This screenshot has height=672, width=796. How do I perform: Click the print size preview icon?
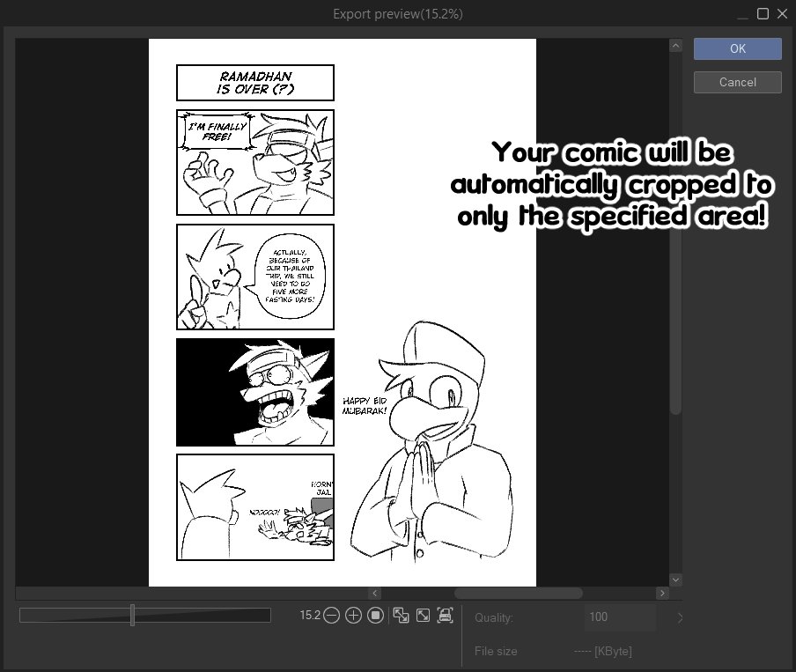[446, 616]
